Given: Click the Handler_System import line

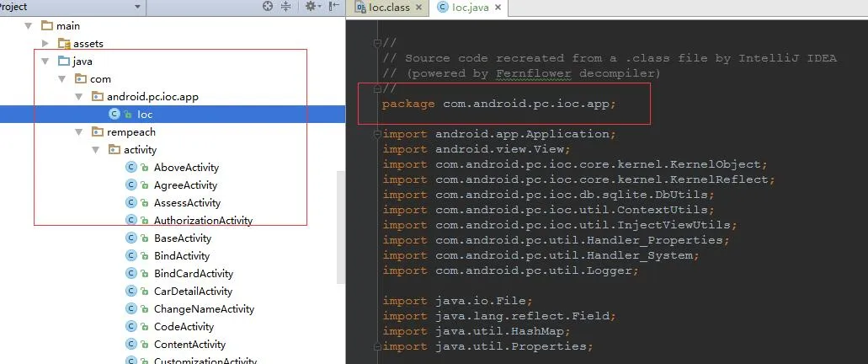Looking at the screenshot, I should 541,255.
